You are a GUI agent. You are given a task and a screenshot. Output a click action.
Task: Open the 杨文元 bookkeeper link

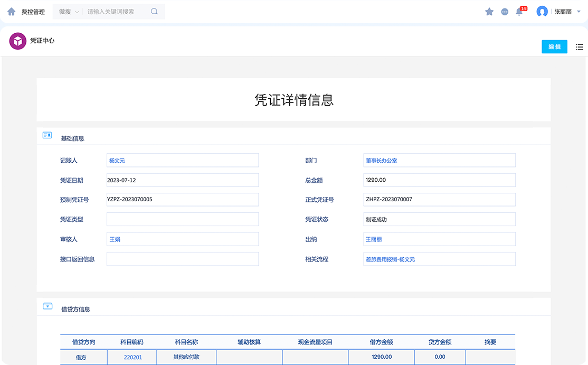117,161
